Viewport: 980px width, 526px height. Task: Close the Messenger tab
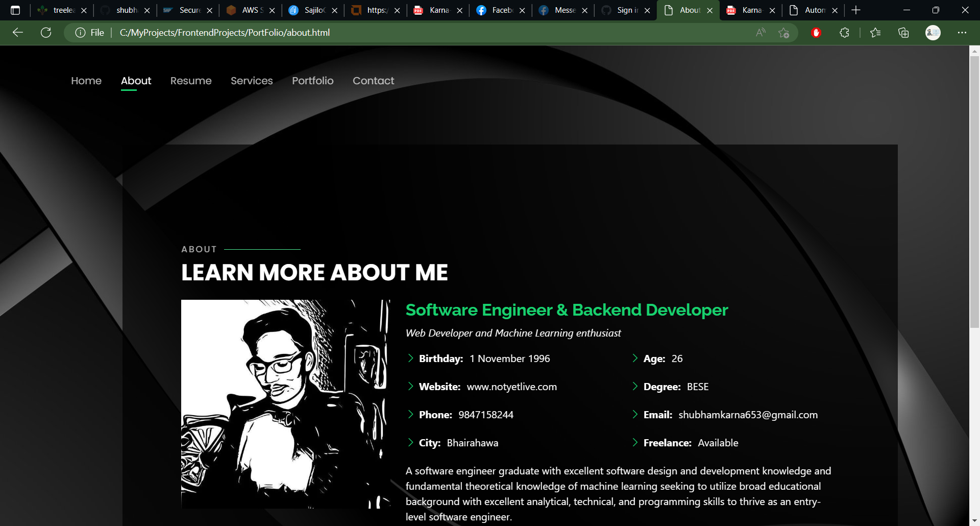(584, 10)
